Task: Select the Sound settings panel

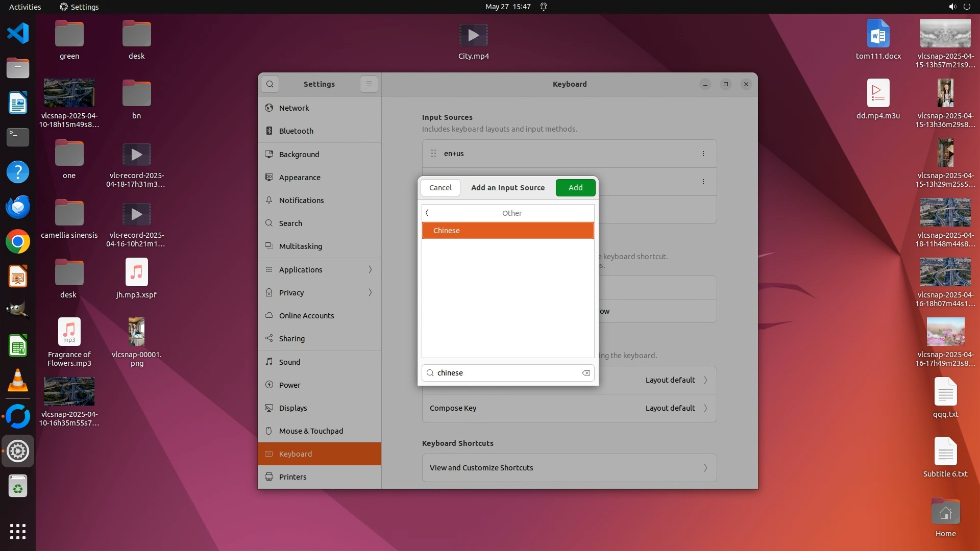Action: [289, 362]
